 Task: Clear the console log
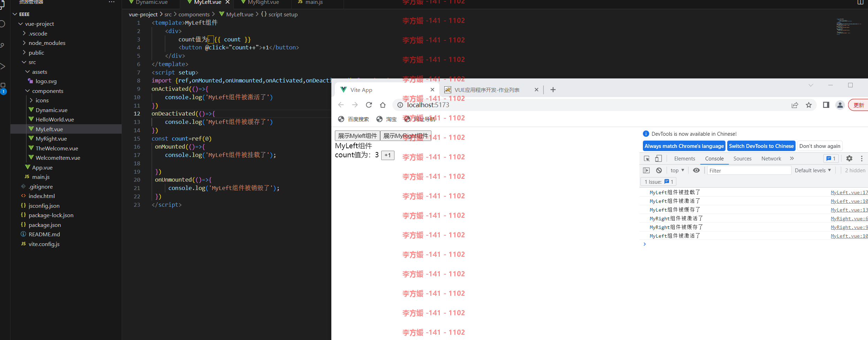[659, 171]
